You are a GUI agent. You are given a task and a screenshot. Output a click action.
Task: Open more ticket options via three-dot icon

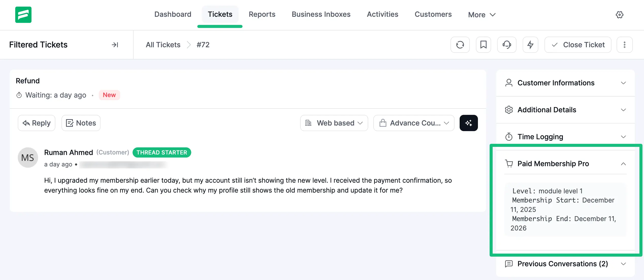click(x=625, y=44)
